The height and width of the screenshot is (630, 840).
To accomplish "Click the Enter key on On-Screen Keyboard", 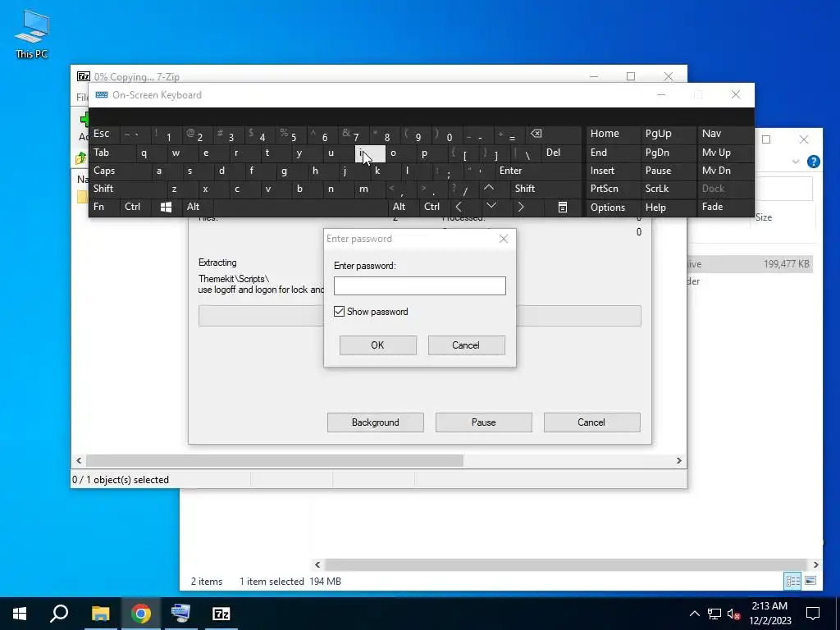I will 538,171.
